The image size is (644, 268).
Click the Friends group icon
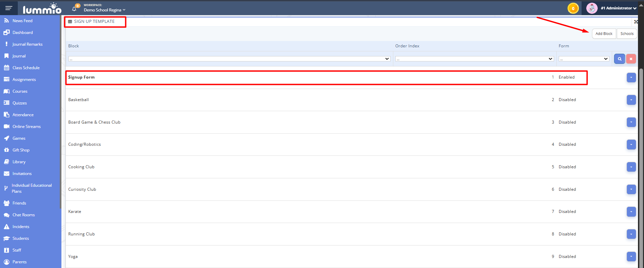(6, 203)
